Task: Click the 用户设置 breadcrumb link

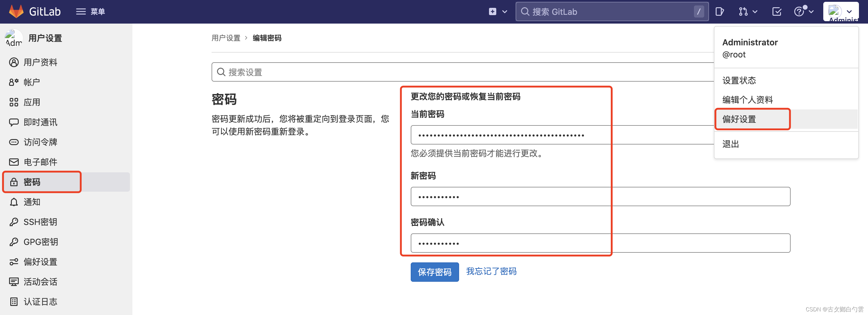Action: (x=226, y=38)
